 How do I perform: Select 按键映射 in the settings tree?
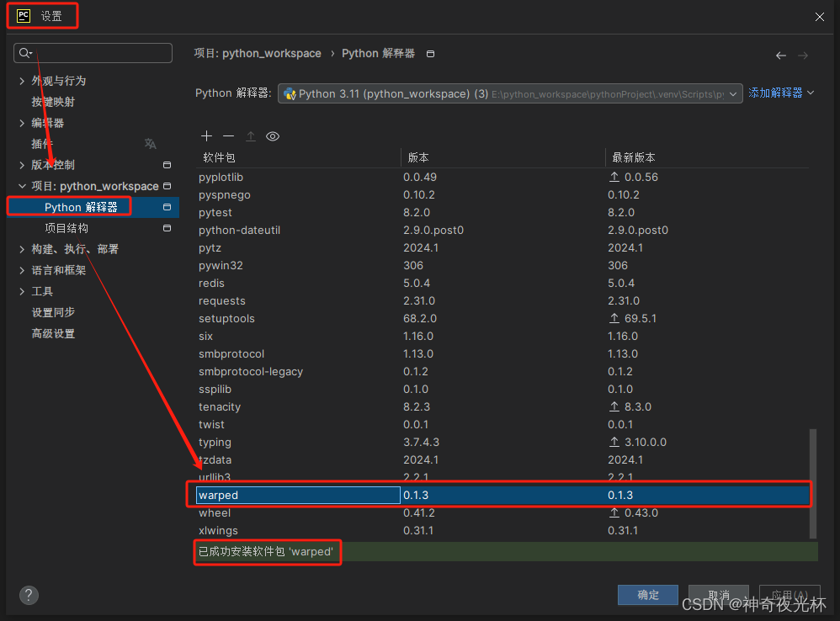[53, 102]
